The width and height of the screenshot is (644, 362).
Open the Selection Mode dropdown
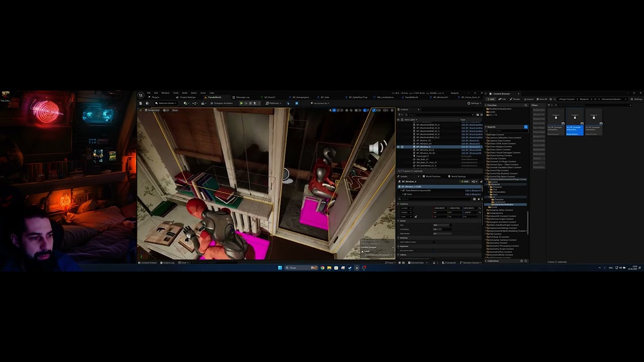pyautogui.click(x=166, y=103)
